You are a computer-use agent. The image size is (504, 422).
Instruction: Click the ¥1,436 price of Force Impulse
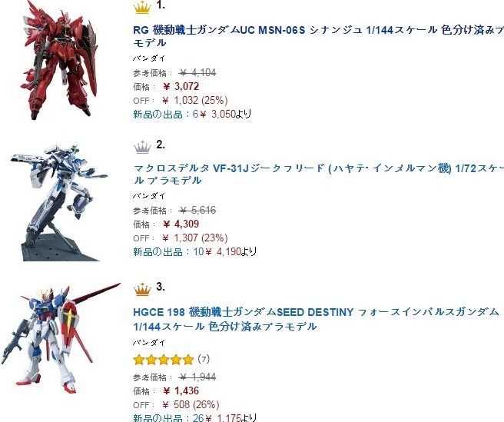point(181,390)
